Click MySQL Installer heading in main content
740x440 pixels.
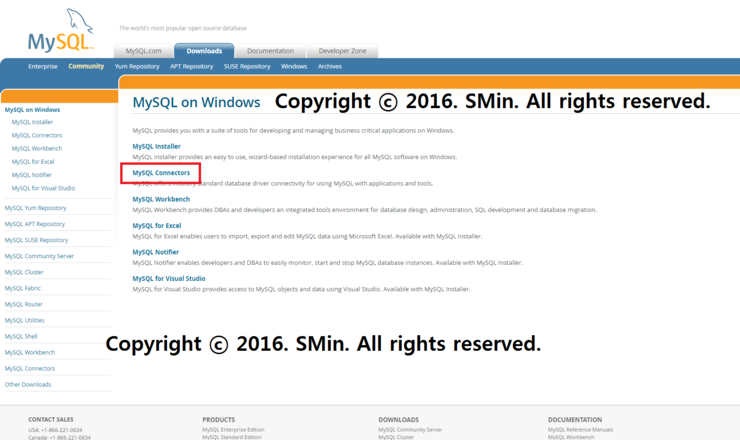(157, 146)
